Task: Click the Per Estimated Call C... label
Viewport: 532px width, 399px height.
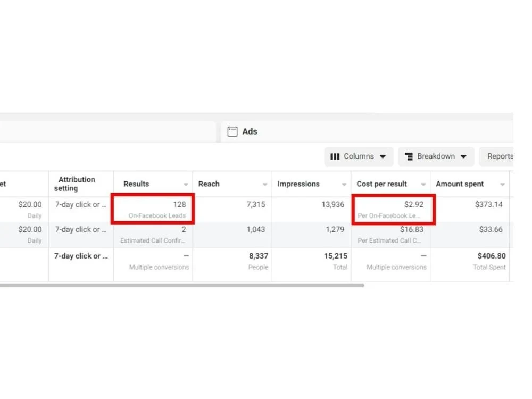Action: click(x=389, y=240)
